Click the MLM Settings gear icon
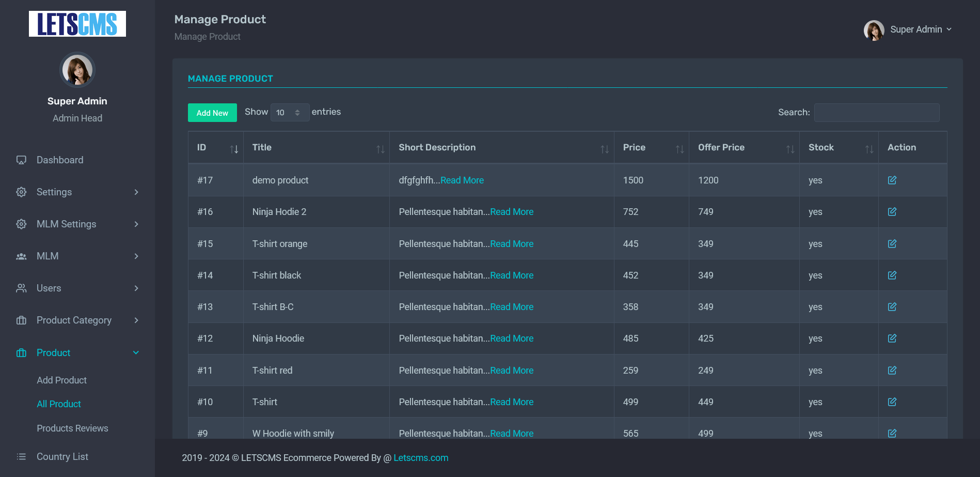The width and height of the screenshot is (980, 477). pos(21,224)
